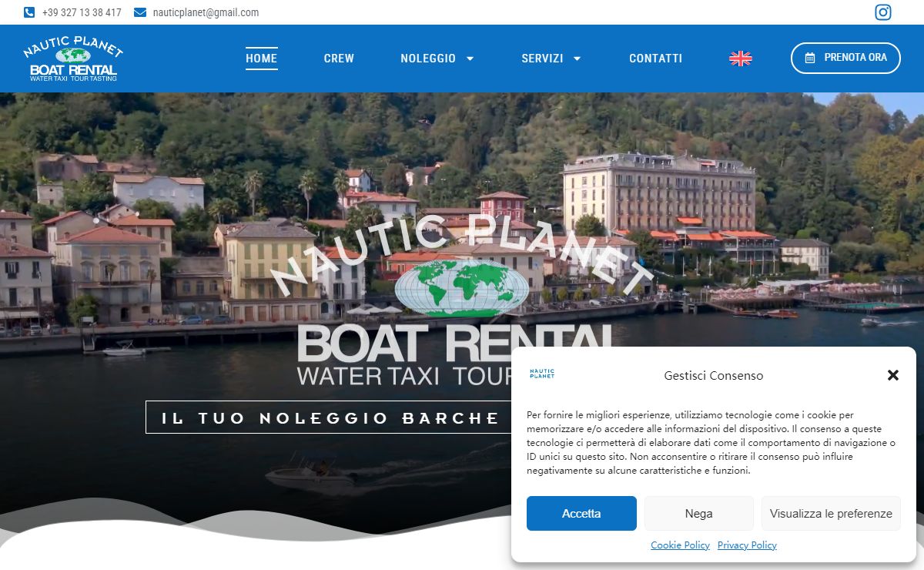The image size is (924, 570).
Task: Click the calendar icon in Prenota Ora
Action: [810, 58]
